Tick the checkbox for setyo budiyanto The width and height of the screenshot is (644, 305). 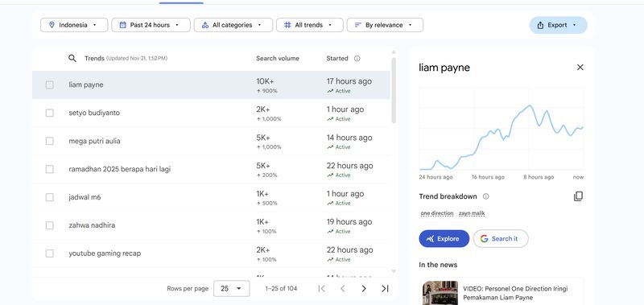49,113
